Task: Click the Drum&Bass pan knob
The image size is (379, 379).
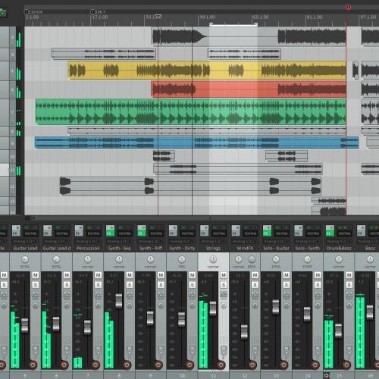Action: point(339,259)
